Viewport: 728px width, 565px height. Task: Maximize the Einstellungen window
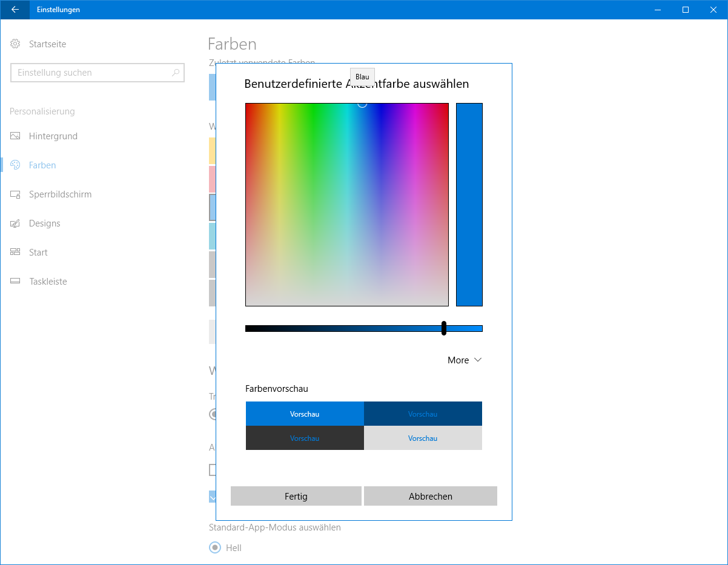pyautogui.click(x=686, y=10)
